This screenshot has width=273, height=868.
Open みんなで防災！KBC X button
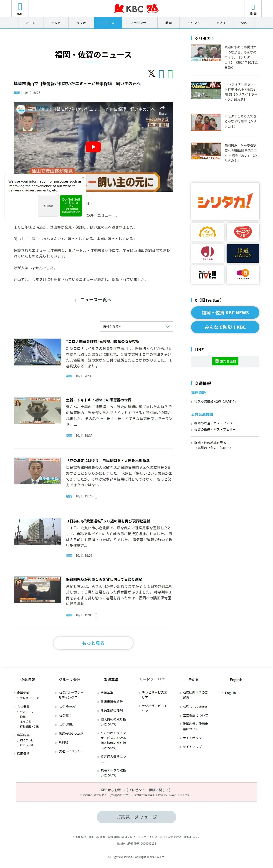coord(225,327)
